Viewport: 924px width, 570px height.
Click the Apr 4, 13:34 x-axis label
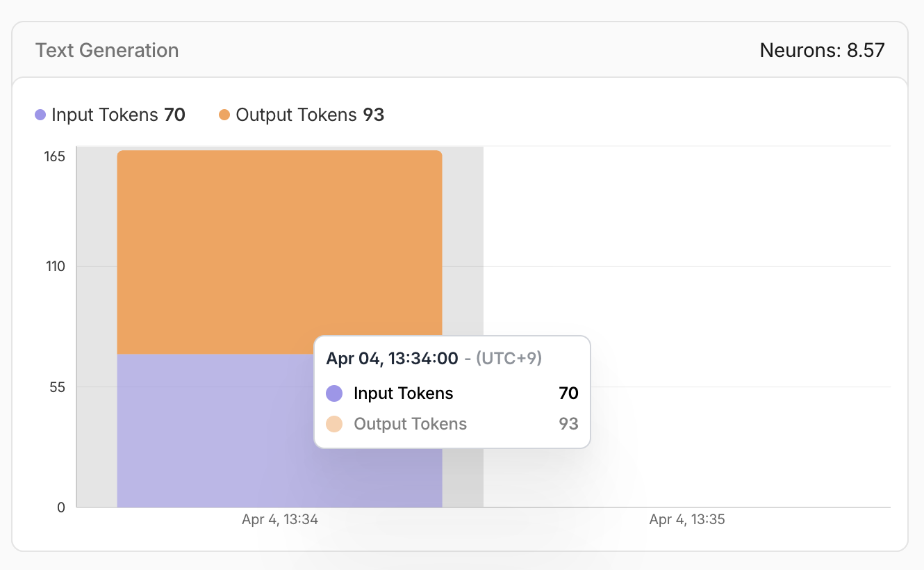(x=280, y=519)
